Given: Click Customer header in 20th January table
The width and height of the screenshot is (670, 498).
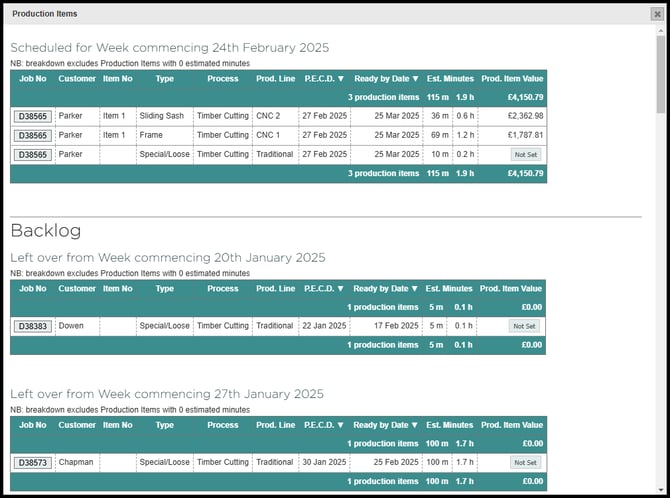Looking at the screenshot, I should tap(77, 289).
